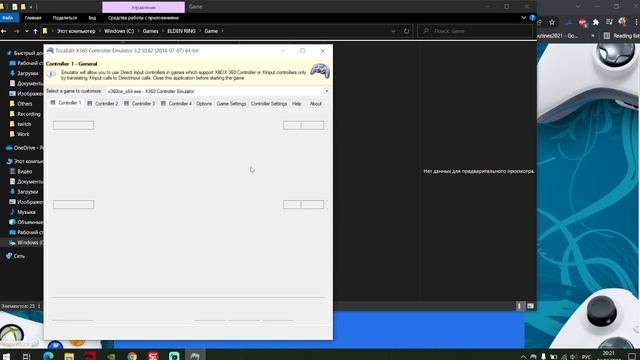
Task: Open 'Средства работы с приложениями' tab
Action: [x=143, y=18]
